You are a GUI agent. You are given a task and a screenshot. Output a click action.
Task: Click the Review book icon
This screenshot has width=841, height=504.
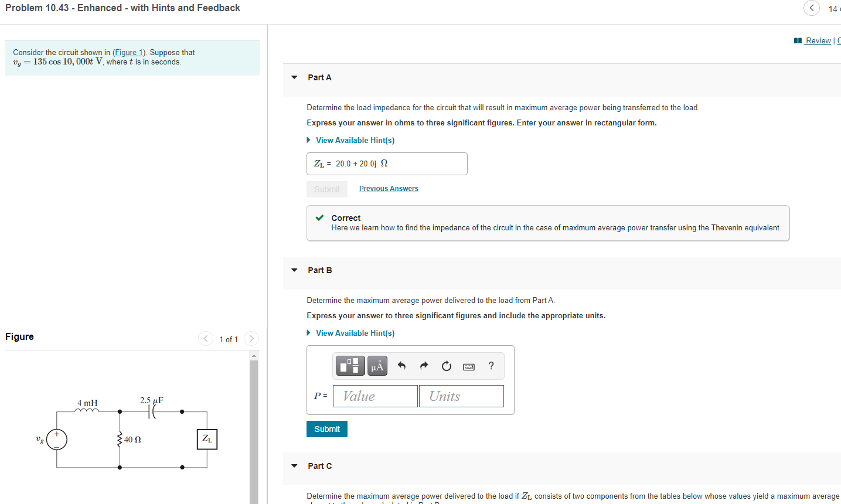coord(797,40)
